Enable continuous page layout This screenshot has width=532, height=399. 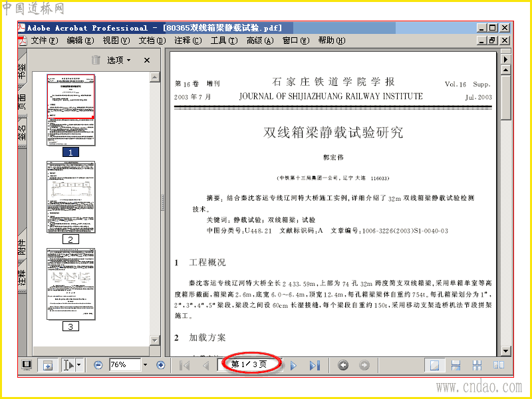pos(456,365)
